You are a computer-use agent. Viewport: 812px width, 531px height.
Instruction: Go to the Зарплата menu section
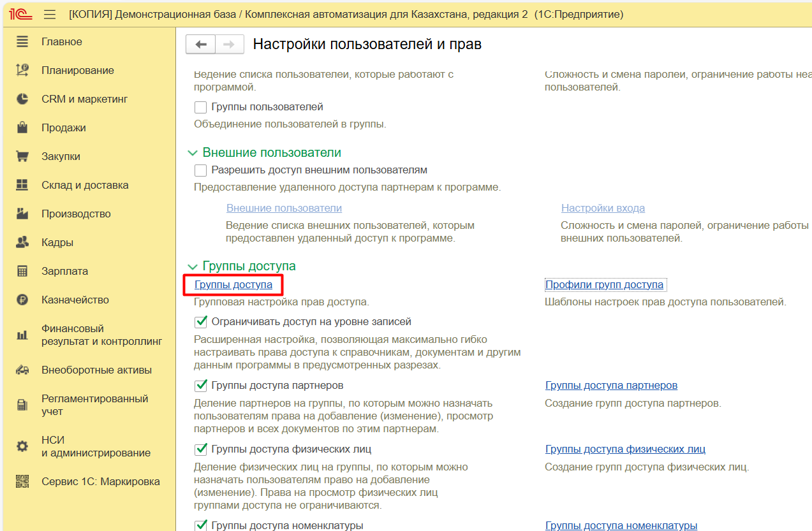point(64,271)
